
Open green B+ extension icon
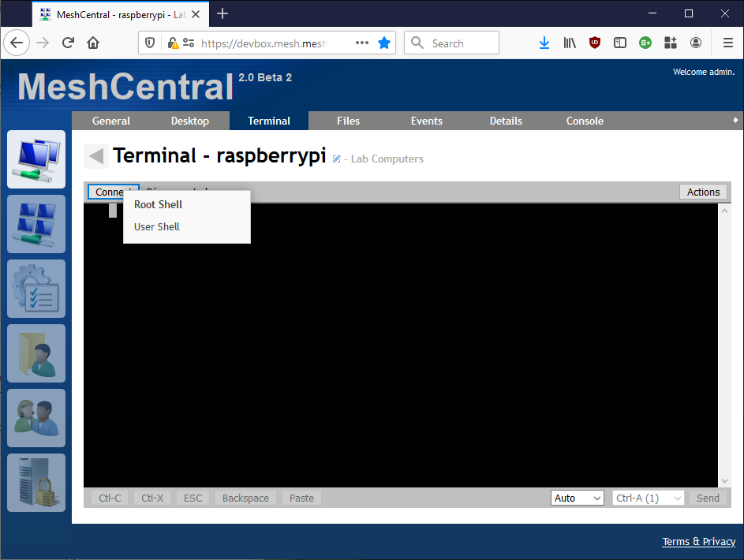point(645,43)
